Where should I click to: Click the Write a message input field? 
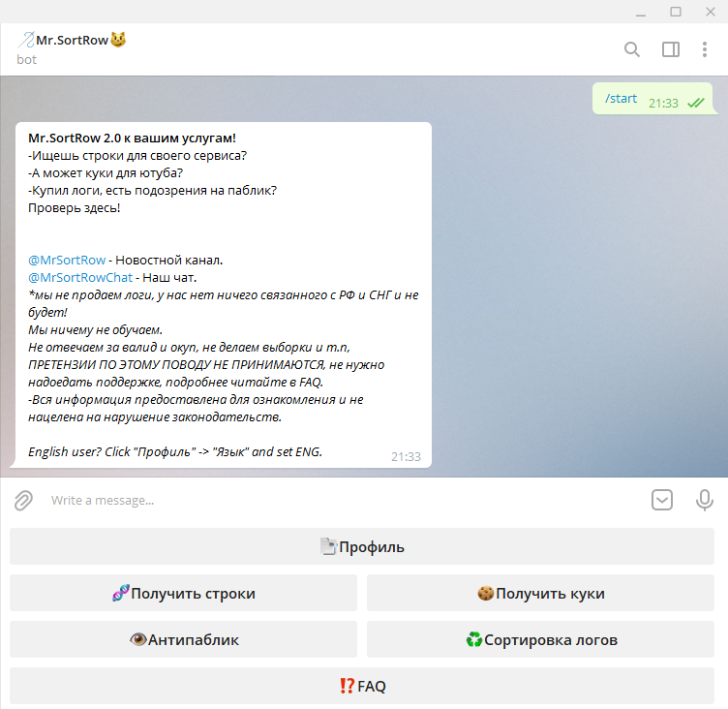click(x=344, y=501)
